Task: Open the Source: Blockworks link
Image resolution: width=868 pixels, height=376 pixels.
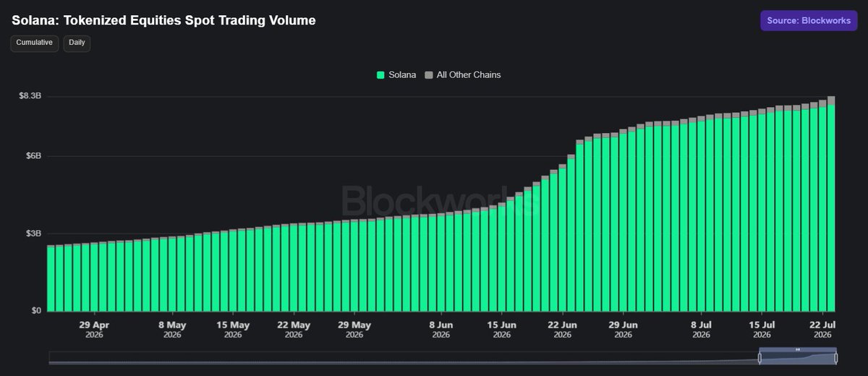Action: coord(809,21)
